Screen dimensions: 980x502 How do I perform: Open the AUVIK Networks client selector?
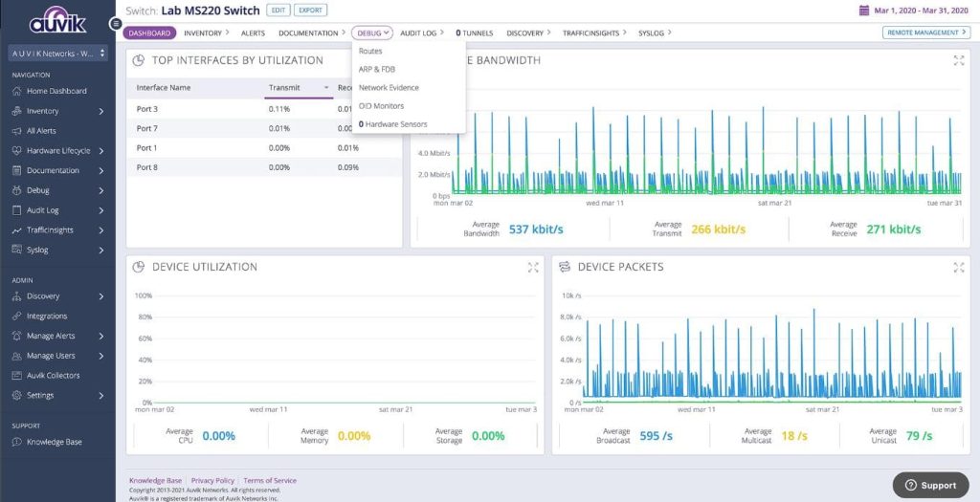click(x=58, y=54)
